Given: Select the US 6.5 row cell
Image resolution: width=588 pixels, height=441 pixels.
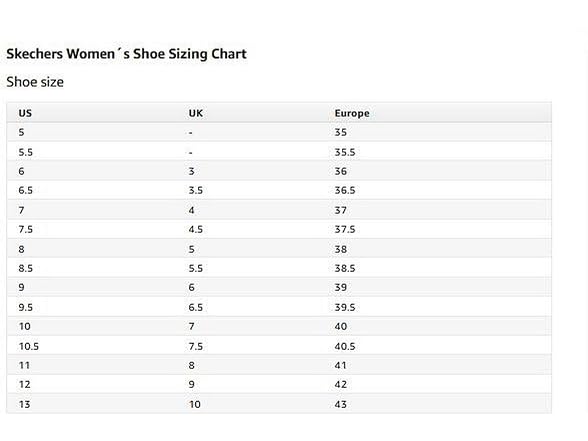Looking at the screenshot, I should 26,190.
